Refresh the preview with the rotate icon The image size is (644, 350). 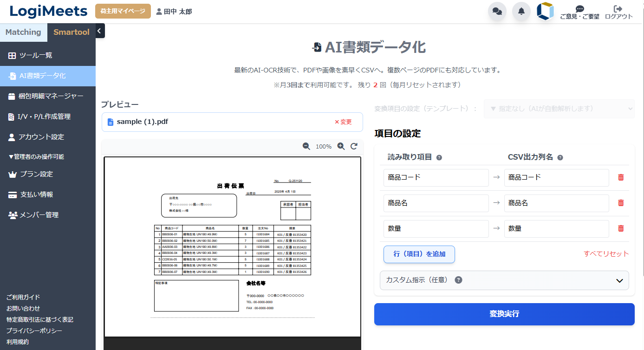click(354, 146)
